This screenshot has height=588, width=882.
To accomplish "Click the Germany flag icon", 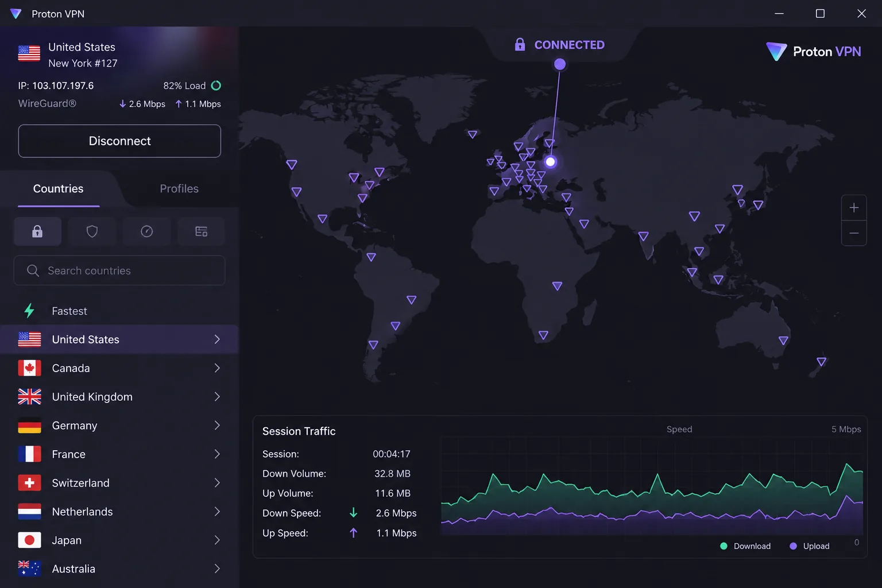I will click(29, 425).
